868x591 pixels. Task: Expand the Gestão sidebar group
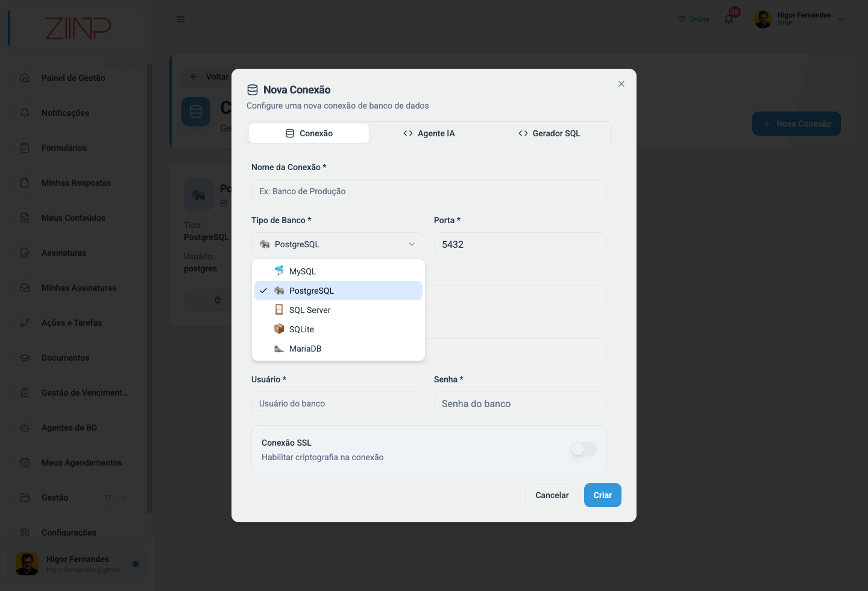pos(75,498)
